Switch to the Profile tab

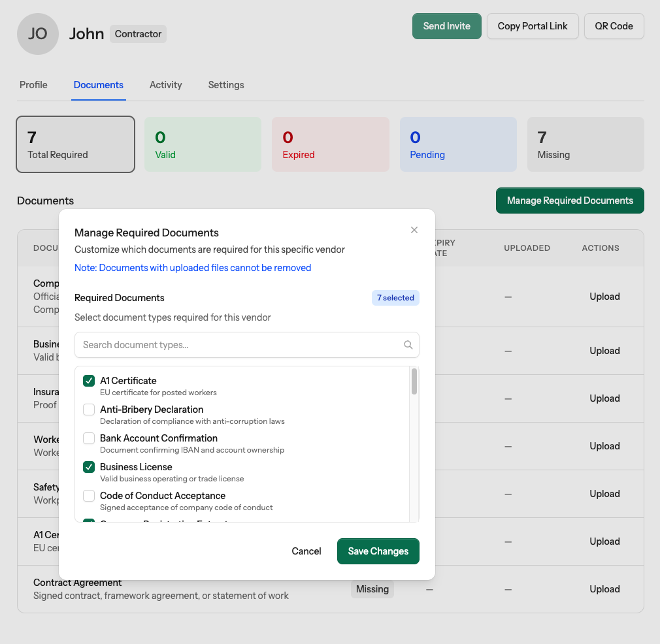(33, 85)
